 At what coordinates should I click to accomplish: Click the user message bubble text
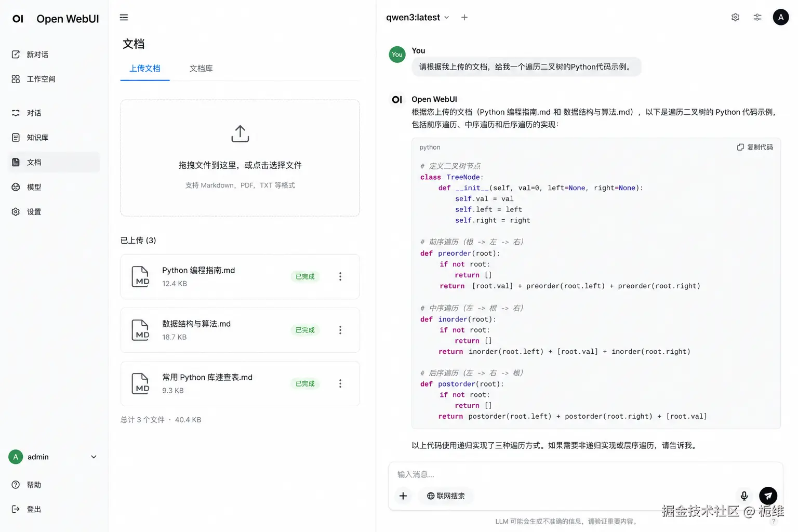[527, 67]
